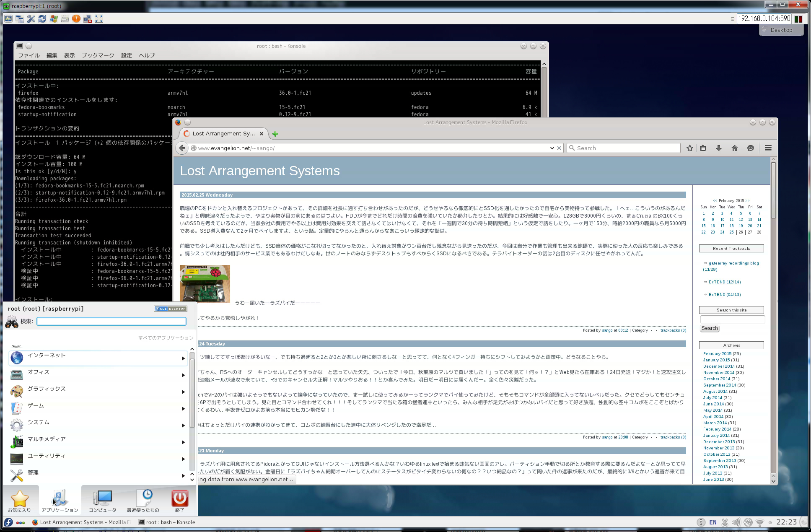Click the Firefox chat bubble icon
Viewport: 811px width, 532px height.
[751, 148]
